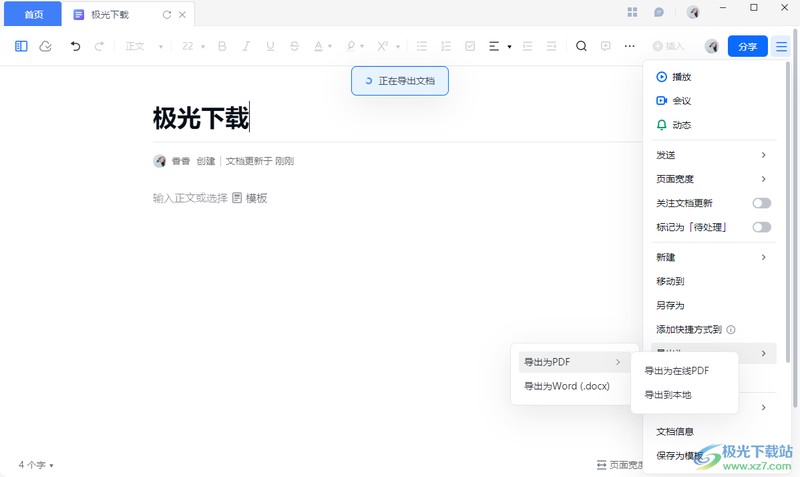Toggle 关注文档更新 switch

[x=761, y=203]
